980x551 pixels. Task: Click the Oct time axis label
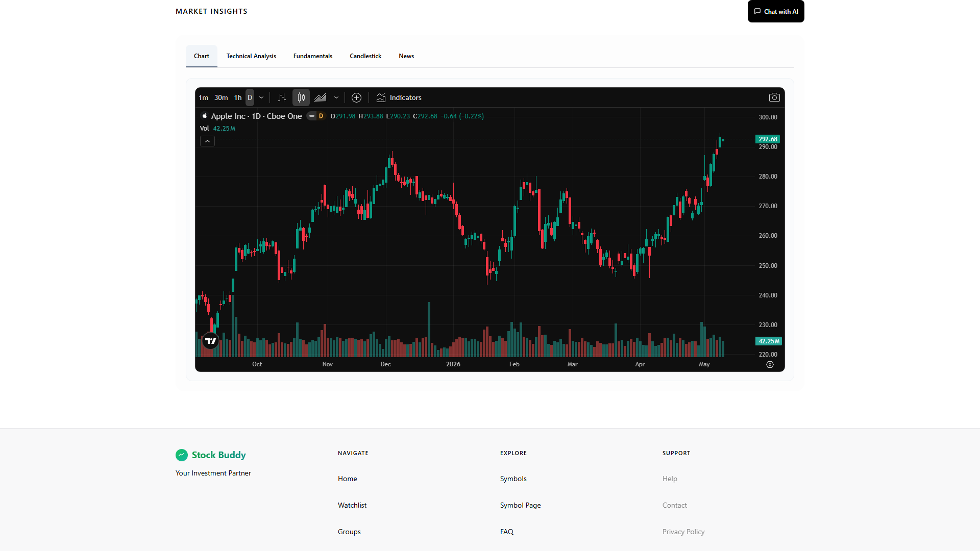pyautogui.click(x=257, y=364)
